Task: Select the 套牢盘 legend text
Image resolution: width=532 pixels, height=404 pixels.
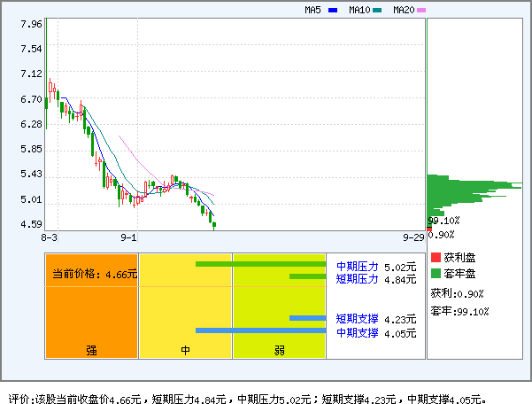Action: click(x=459, y=274)
